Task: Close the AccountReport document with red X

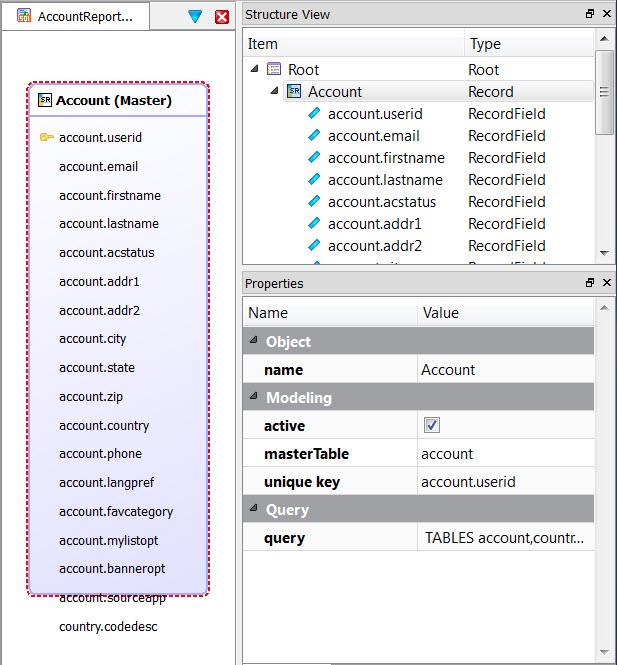Action: click(x=222, y=17)
